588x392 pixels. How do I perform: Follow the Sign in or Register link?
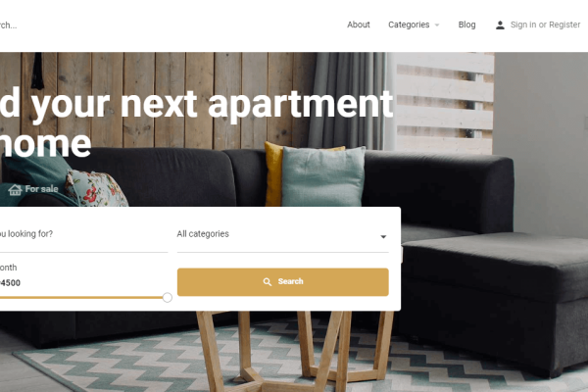tap(545, 24)
